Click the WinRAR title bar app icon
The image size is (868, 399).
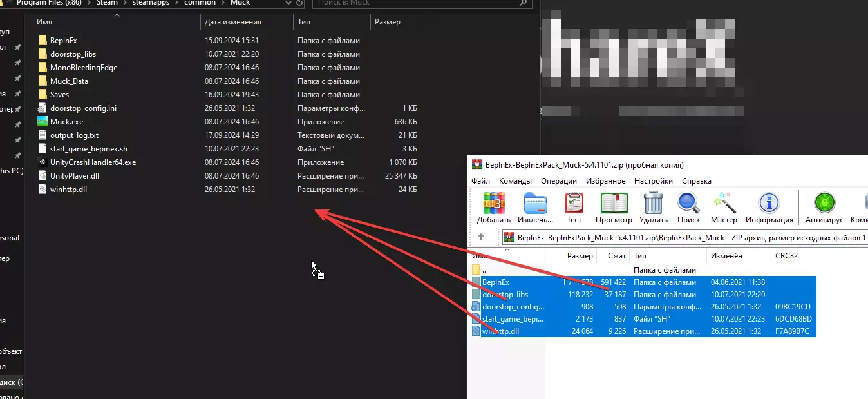click(x=477, y=164)
